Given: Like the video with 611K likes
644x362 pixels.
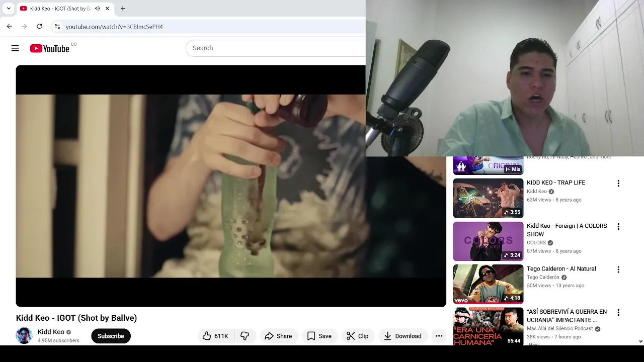Looking at the screenshot, I should (215, 336).
